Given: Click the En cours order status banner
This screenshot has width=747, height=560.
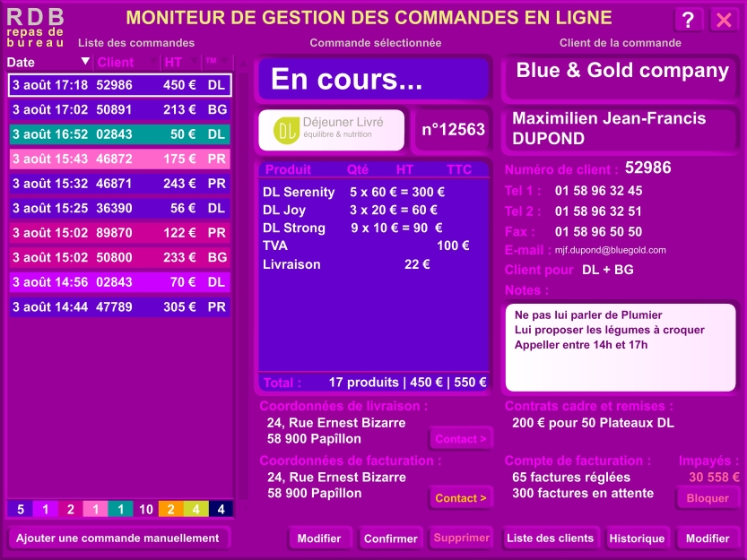Looking at the screenshot, I should [374, 79].
